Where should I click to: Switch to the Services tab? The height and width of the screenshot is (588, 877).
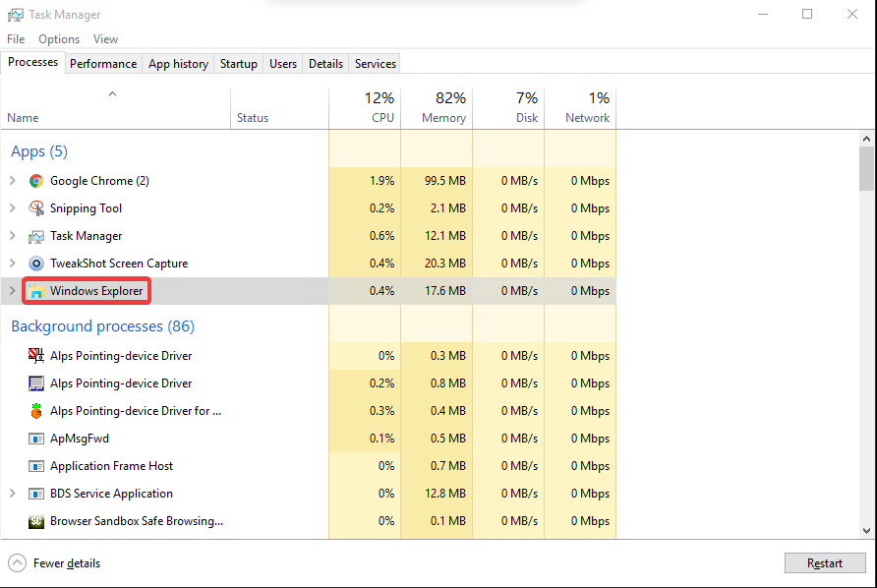[375, 63]
